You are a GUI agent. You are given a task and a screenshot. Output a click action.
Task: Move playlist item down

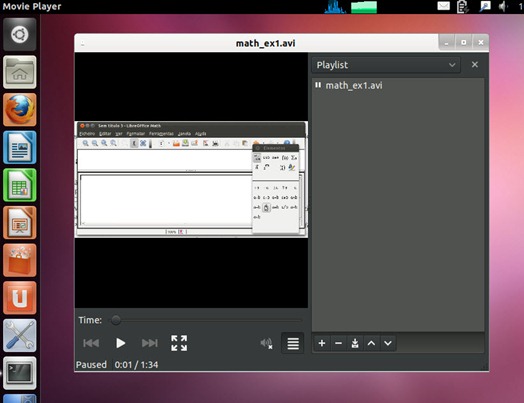point(388,343)
